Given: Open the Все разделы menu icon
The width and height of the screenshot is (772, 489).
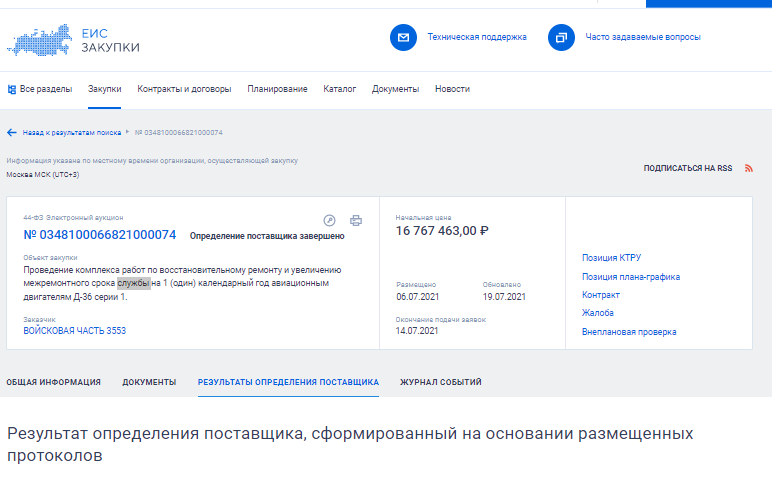Looking at the screenshot, I should pyautogui.click(x=11, y=89).
